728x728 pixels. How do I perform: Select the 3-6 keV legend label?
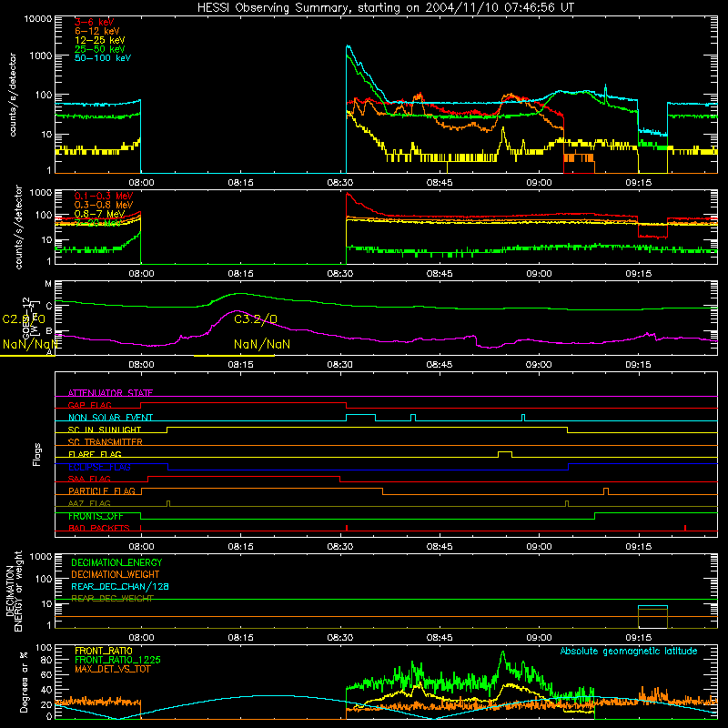tap(95, 22)
